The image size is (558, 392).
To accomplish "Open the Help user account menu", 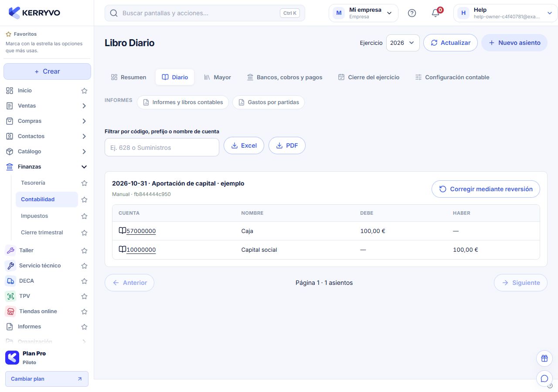I will (506, 13).
